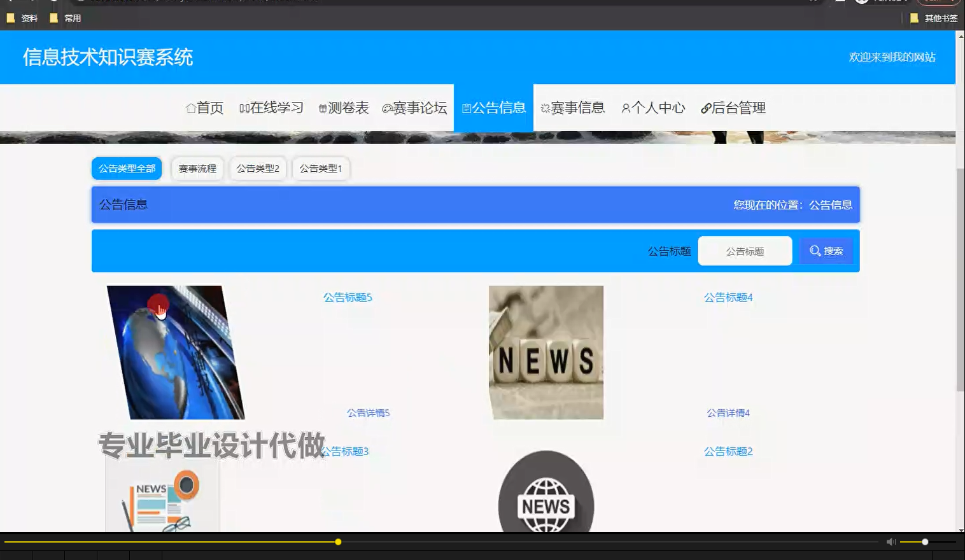Click the 公告标题2 announcement title

click(x=728, y=451)
